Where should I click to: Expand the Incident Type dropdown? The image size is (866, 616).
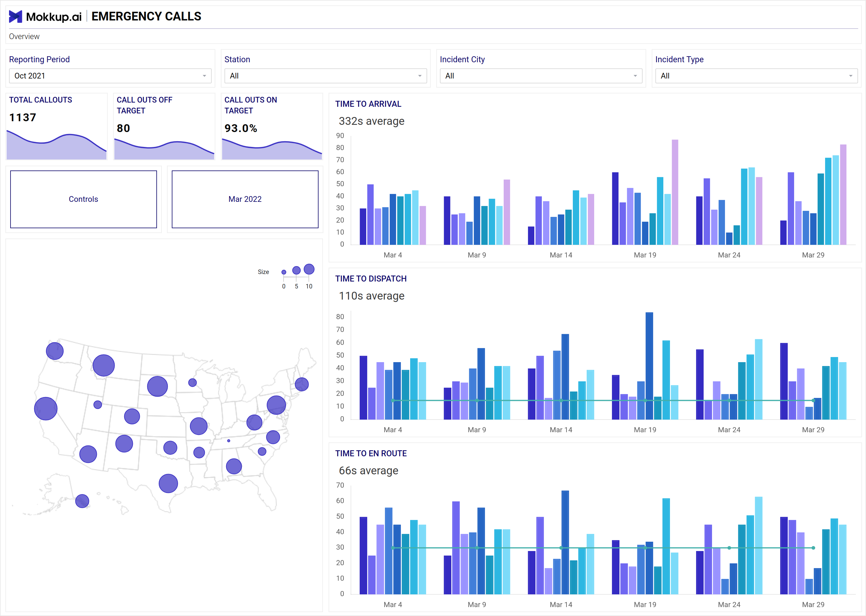tap(756, 76)
